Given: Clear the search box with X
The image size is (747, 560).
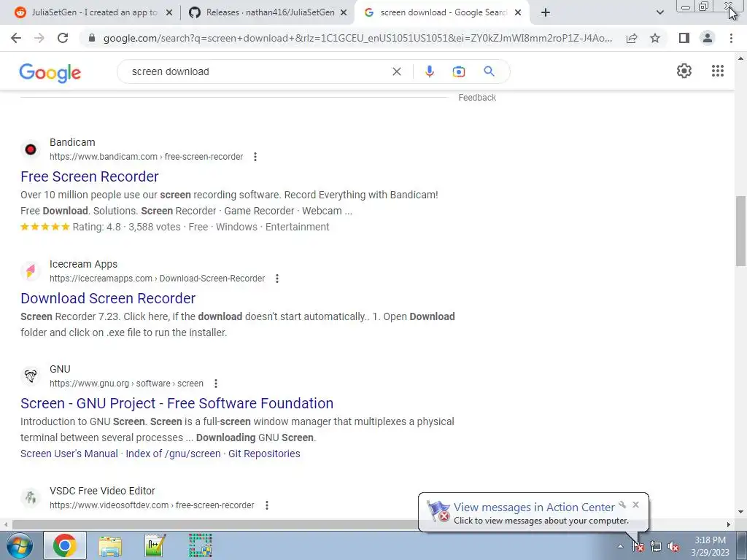Looking at the screenshot, I should coord(396,71).
